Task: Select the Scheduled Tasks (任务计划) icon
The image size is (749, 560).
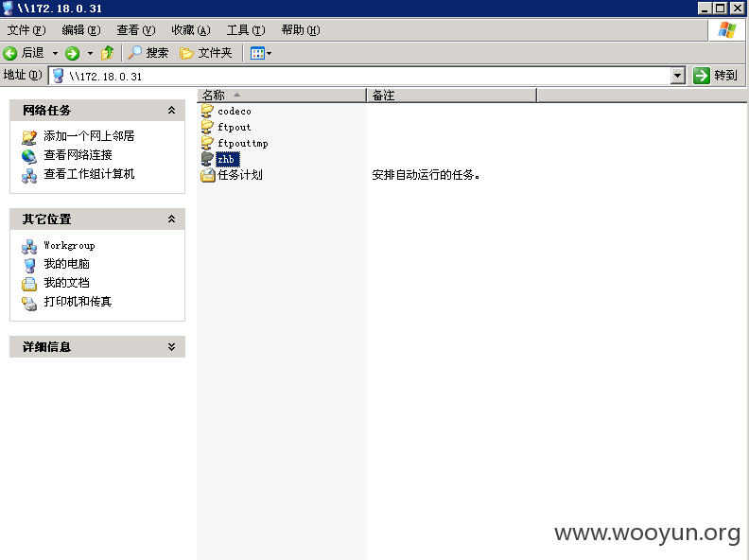Action: (207, 175)
